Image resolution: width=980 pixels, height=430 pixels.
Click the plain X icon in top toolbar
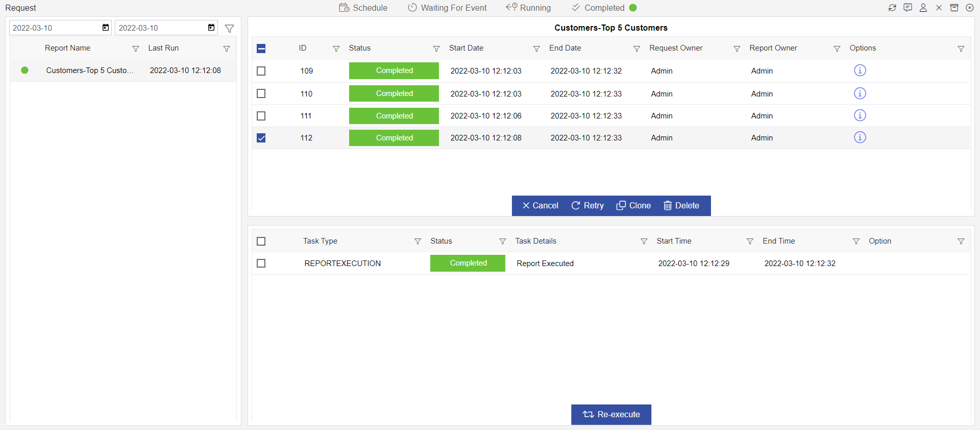939,8
